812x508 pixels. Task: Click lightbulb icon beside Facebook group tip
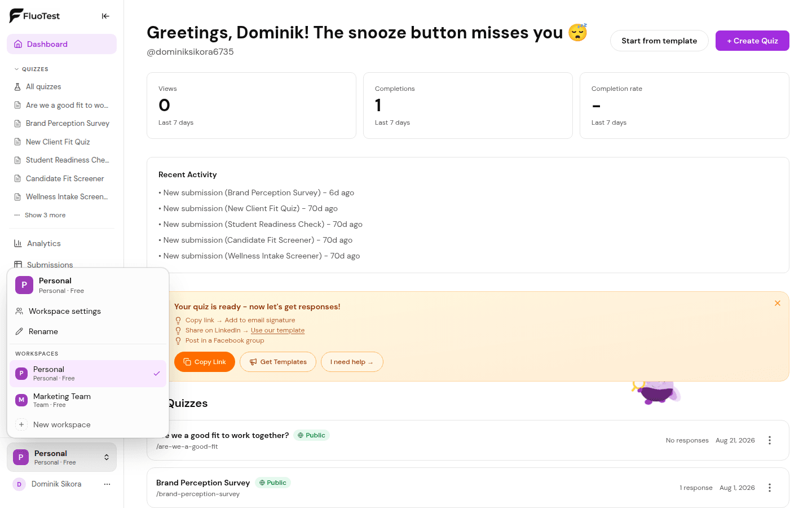[178, 340]
